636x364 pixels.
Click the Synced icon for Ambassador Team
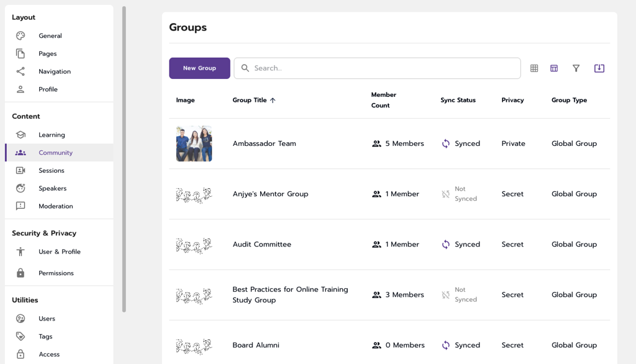(446, 143)
